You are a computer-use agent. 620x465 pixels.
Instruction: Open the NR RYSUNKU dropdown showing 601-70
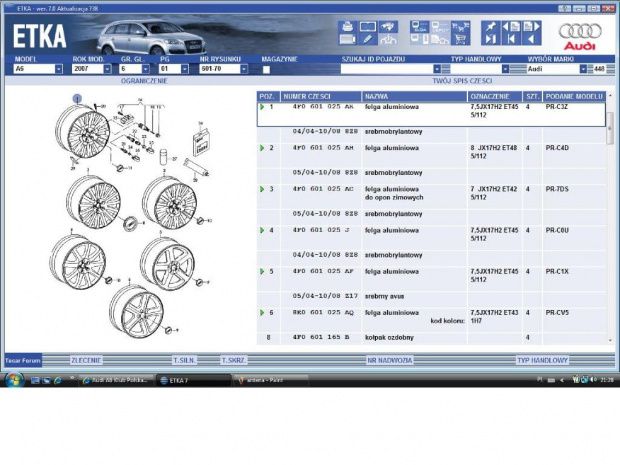click(244, 69)
